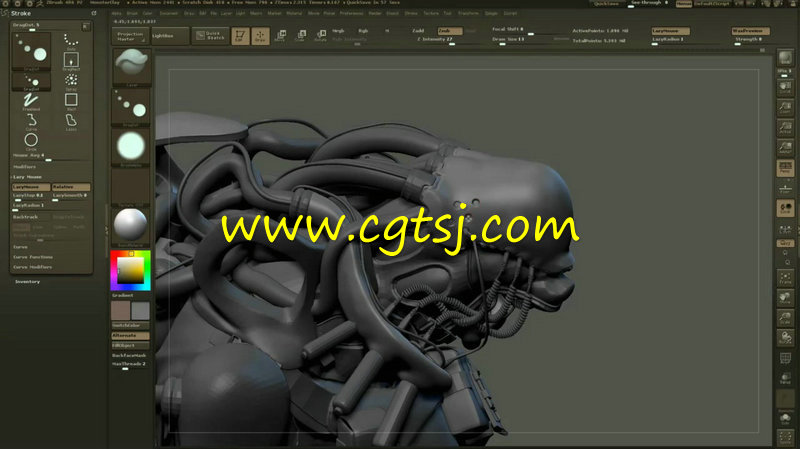800x449 pixels.
Task: Click the large DragDot stroke thumbnail
Action: tap(31, 51)
